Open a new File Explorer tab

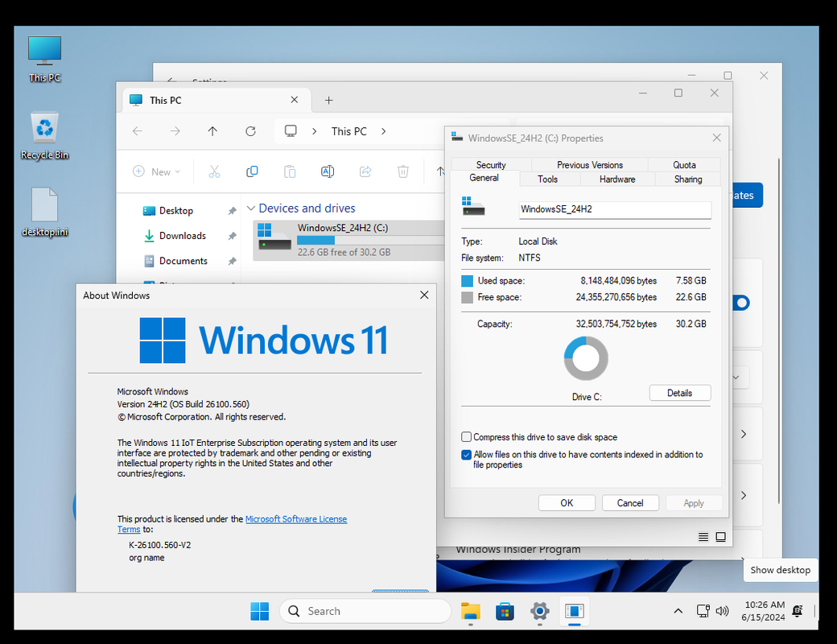pos(329,101)
